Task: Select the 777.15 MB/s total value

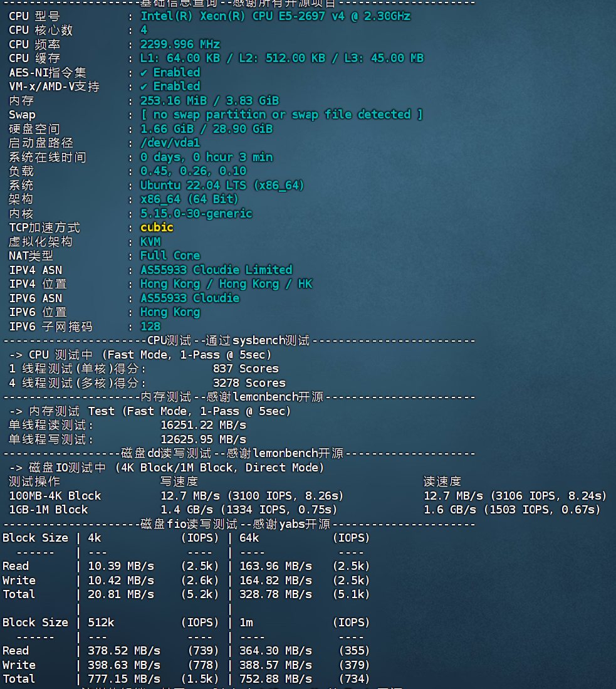Action: coord(123,679)
